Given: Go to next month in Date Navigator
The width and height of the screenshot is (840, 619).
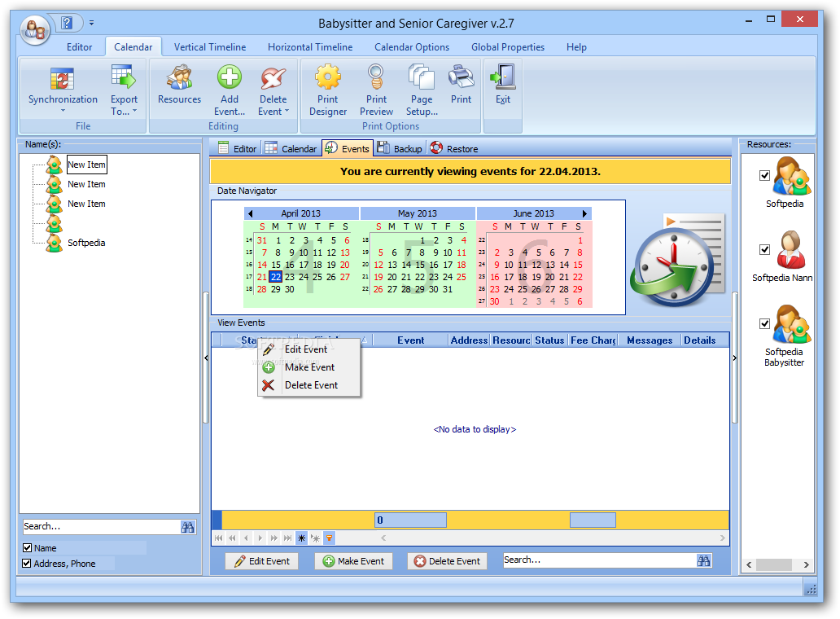Looking at the screenshot, I should coord(584,213).
